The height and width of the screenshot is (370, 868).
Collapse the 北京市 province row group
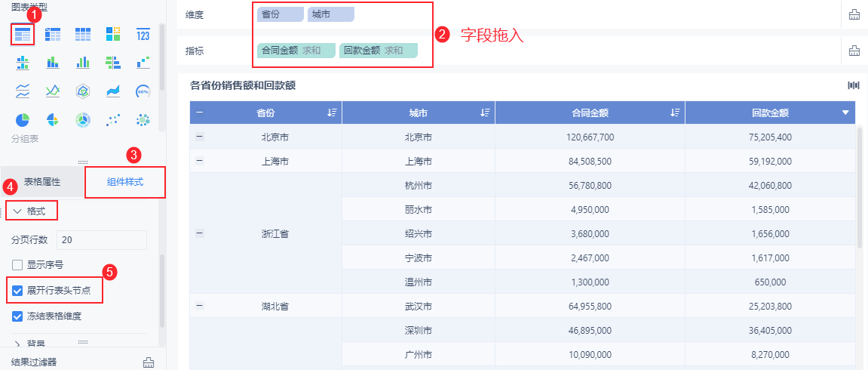[x=200, y=137]
